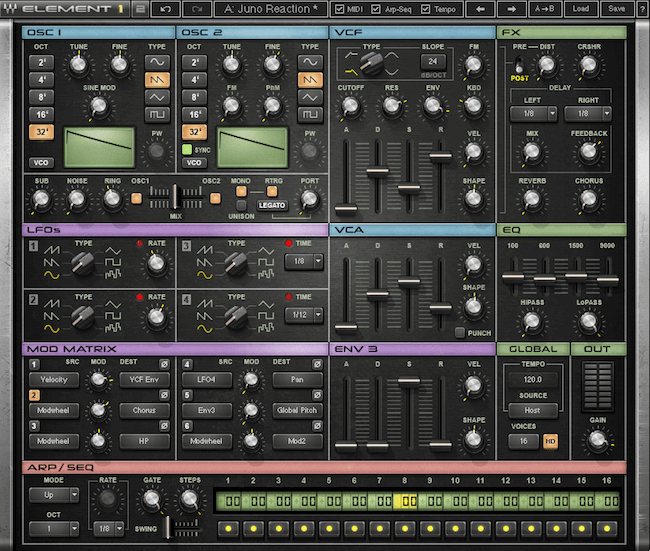This screenshot has height=551, width=650.
Task: Click the undo arrow in top toolbar
Action: pos(165,9)
